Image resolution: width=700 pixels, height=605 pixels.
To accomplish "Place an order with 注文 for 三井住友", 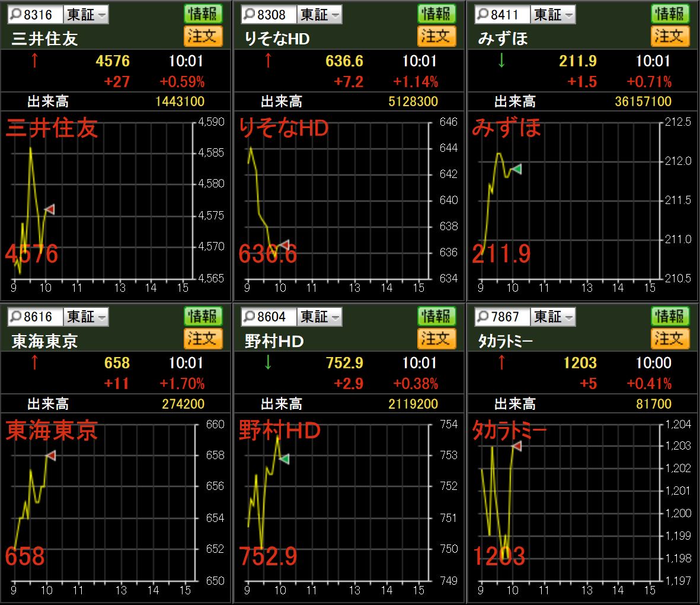I will [203, 36].
